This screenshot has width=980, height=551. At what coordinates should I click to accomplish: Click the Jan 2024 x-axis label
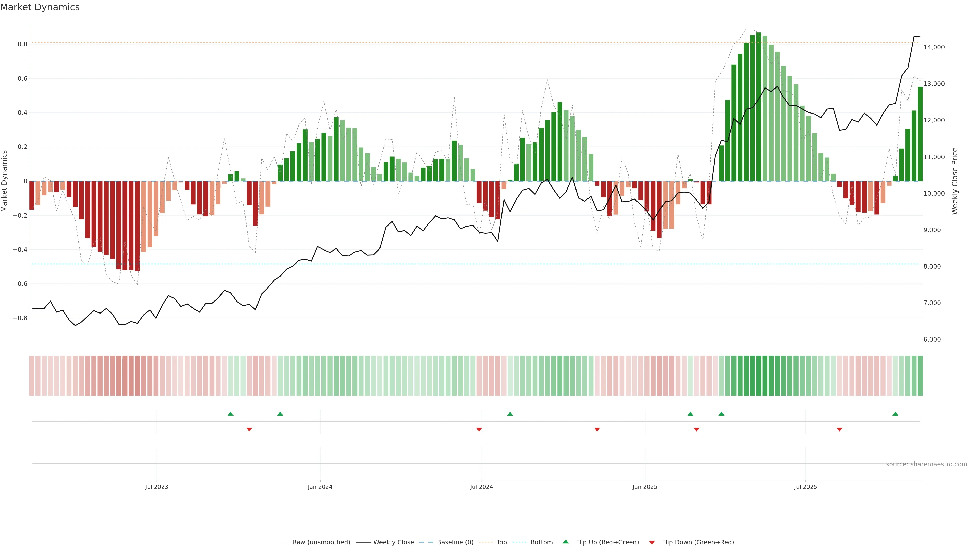tap(320, 487)
